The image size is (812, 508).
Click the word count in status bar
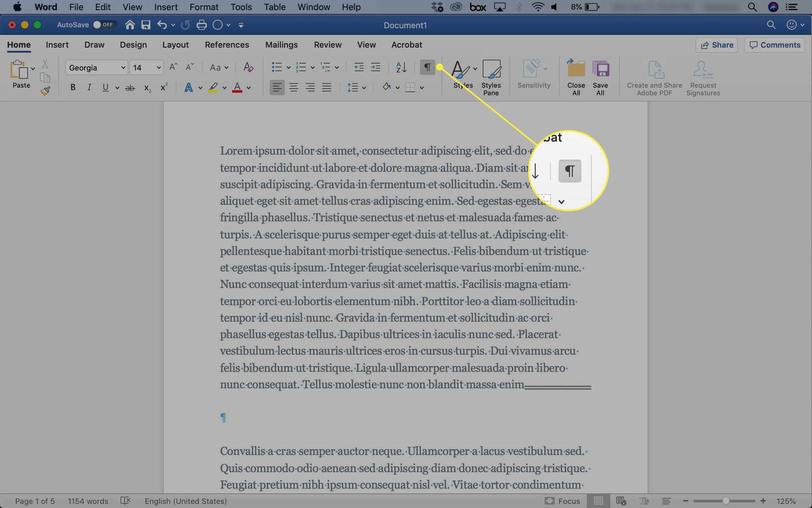pos(87,500)
